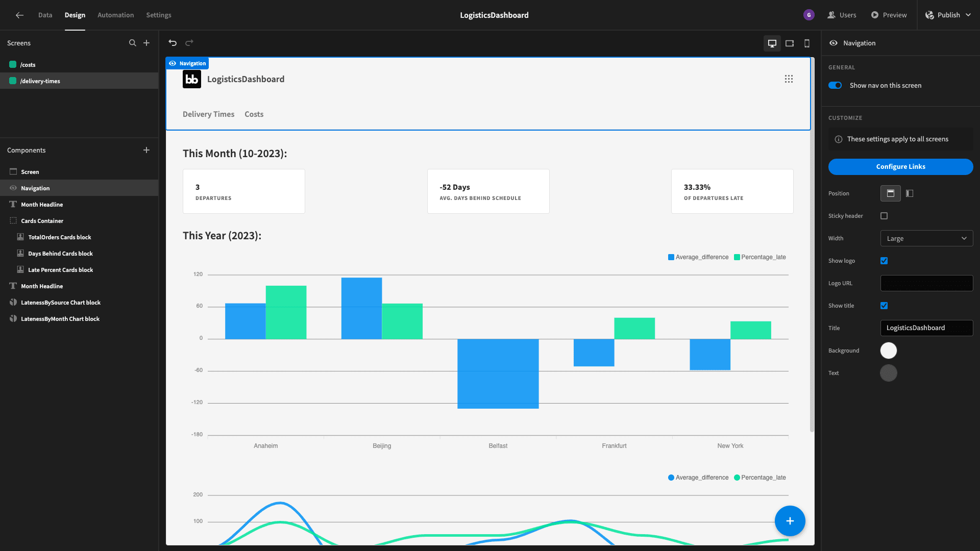
Task: Add a component with plus icon
Action: point(146,150)
